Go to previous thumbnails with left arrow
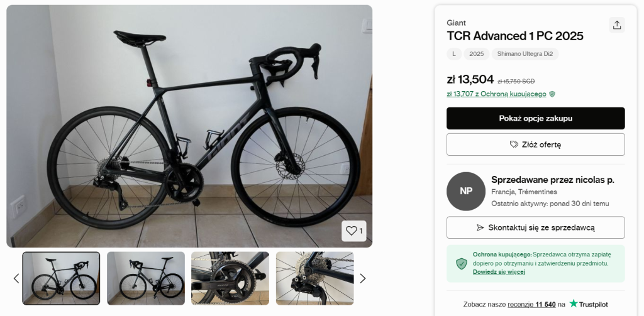The image size is (644, 316). (x=16, y=278)
